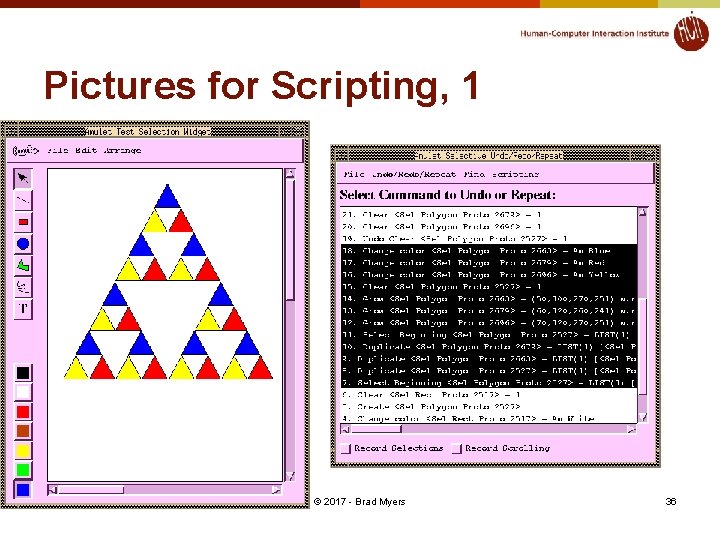Viewport: 720px width, 540px height.
Task: Open the Arrange menu
Action: 122,150
